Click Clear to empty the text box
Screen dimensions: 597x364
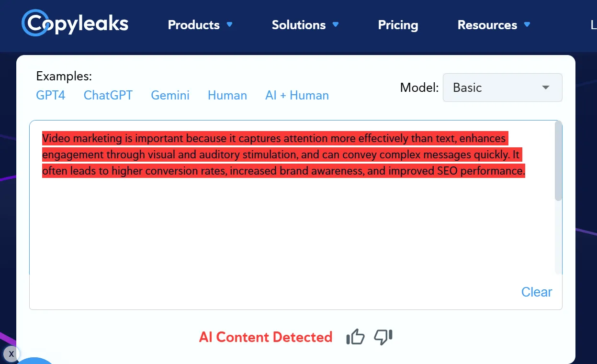point(537,292)
